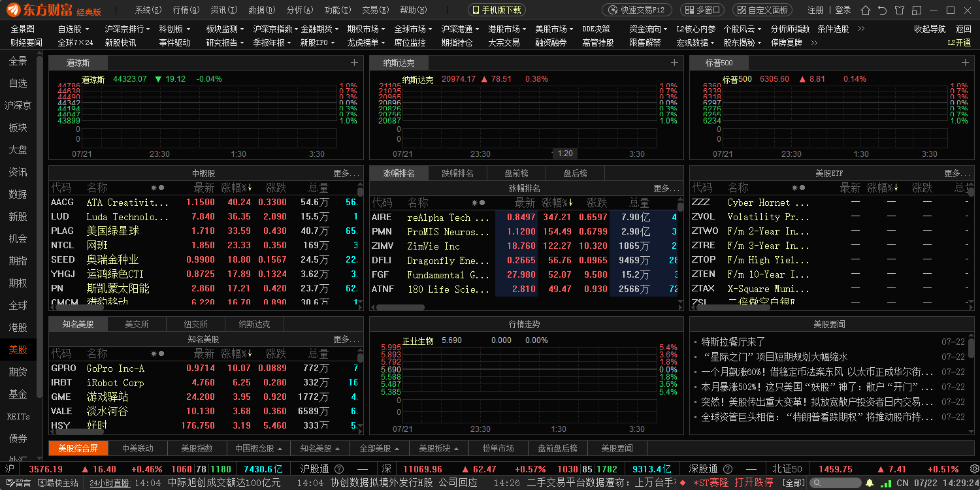Click the 沪股通 help question mark icon

[x=339, y=469]
